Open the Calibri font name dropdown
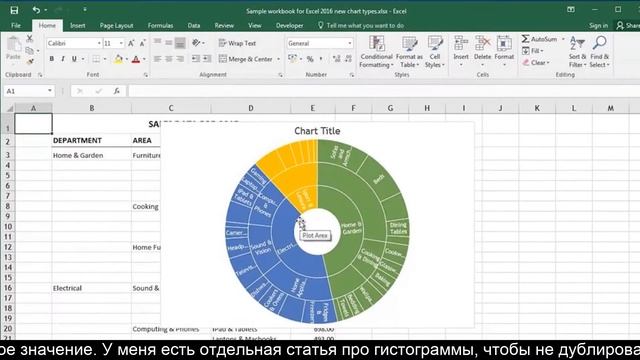The height and width of the screenshot is (360, 640). (x=99, y=43)
